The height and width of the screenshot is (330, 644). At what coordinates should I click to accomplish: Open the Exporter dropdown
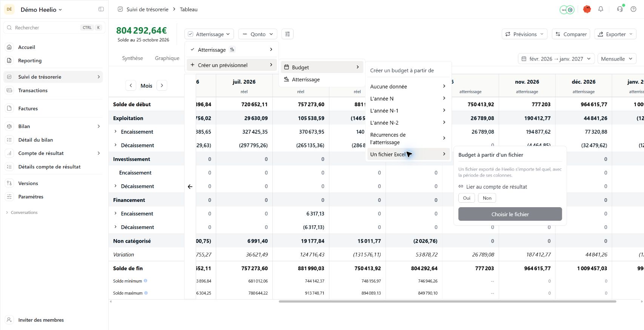(x=615, y=34)
